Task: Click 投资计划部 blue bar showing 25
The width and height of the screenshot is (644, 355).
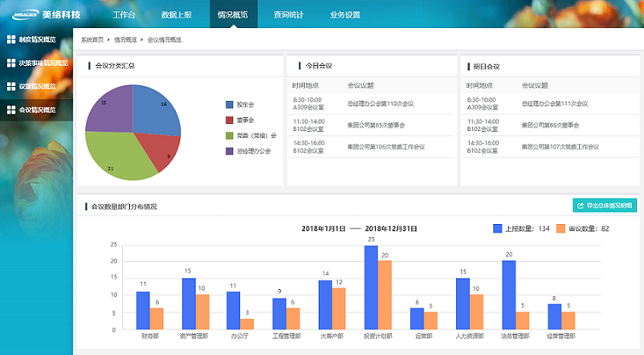Action: tap(371, 288)
